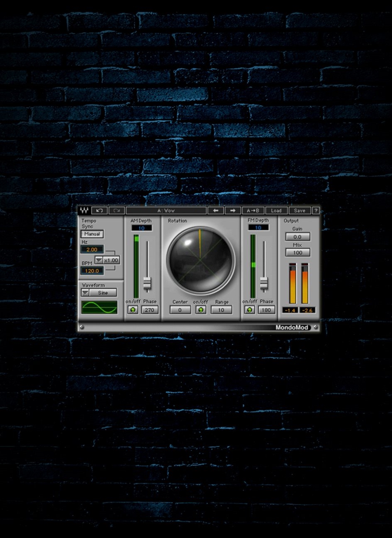The width and height of the screenshot is (392, 538).
Task: Reset left peak readout -1.4
Action: click(x=290, y=310)
